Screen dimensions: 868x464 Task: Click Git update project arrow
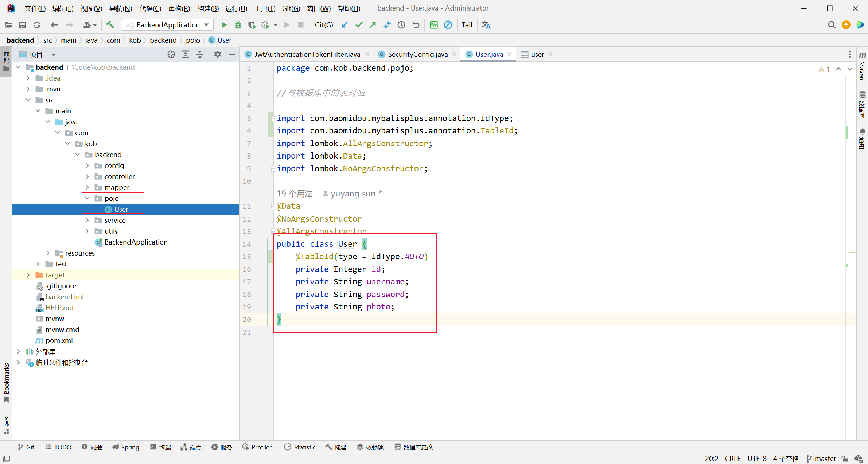(345, 25)
